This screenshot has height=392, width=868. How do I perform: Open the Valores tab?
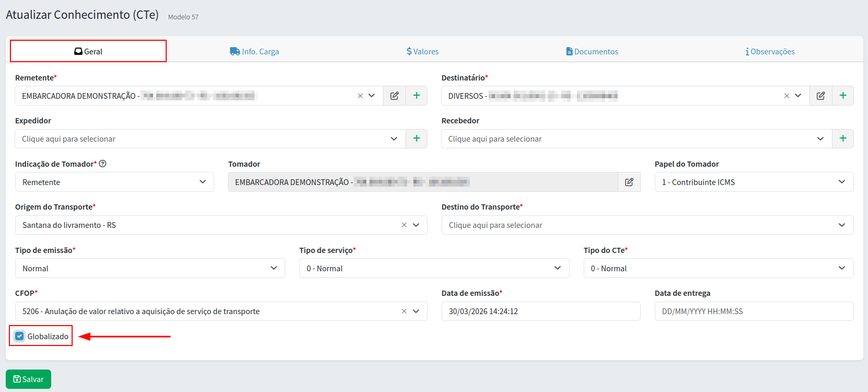click(423, 51)
